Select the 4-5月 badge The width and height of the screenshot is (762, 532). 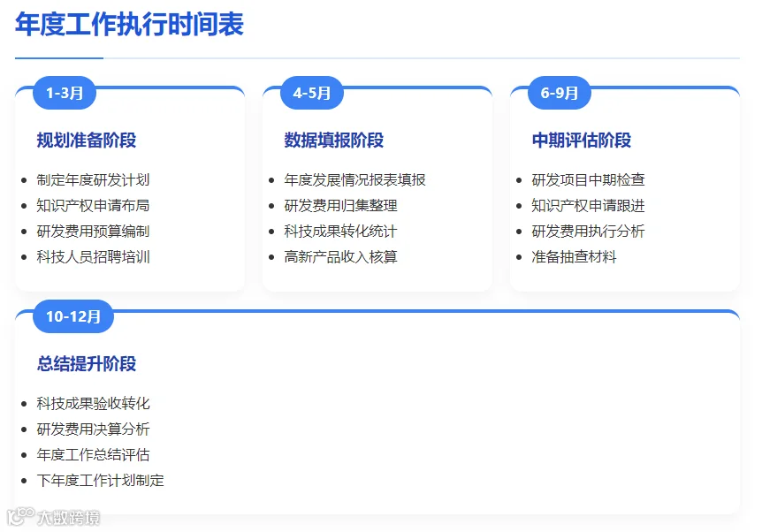tap(312, 93)
